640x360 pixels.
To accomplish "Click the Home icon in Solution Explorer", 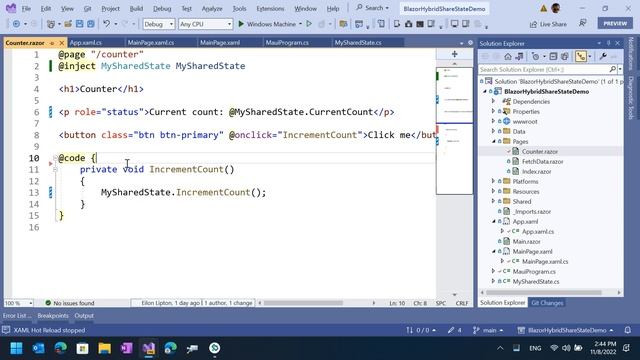I will tap(508, 56).
